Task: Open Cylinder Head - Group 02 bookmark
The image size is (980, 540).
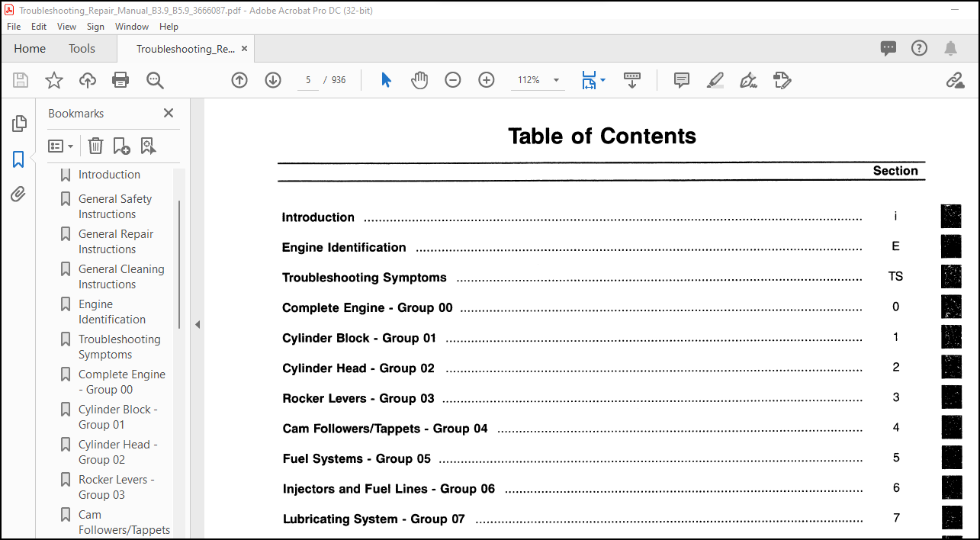Action: point(118,452)
